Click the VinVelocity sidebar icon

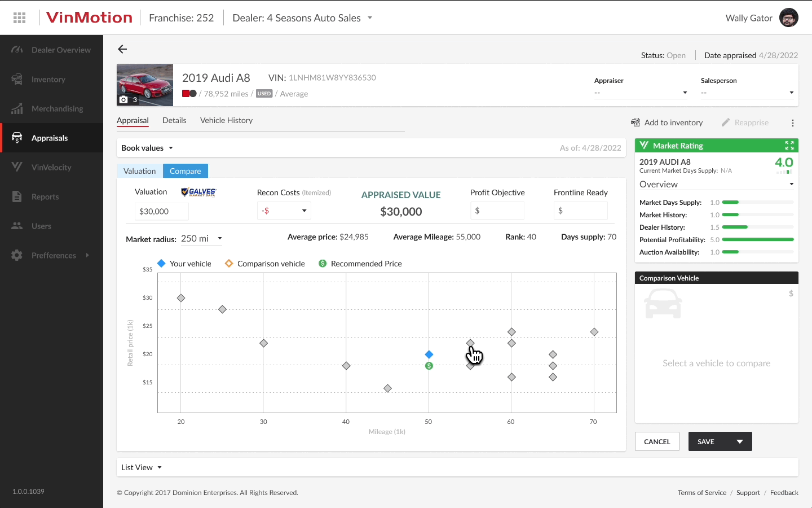17,167
